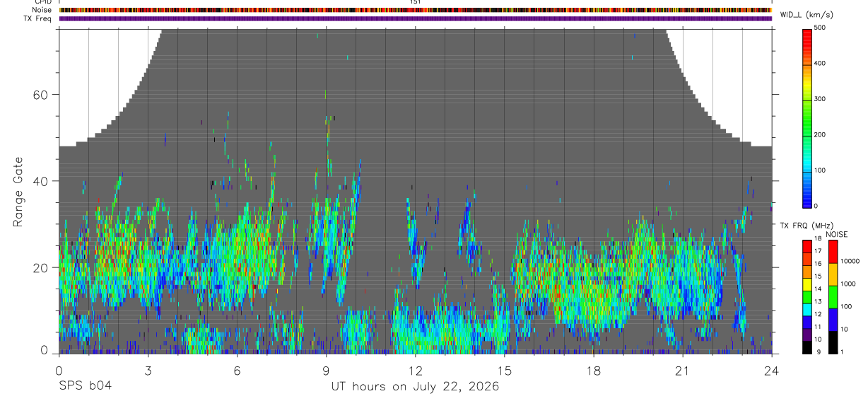Click the 500 value on WID scale

(x=820, y=28)
